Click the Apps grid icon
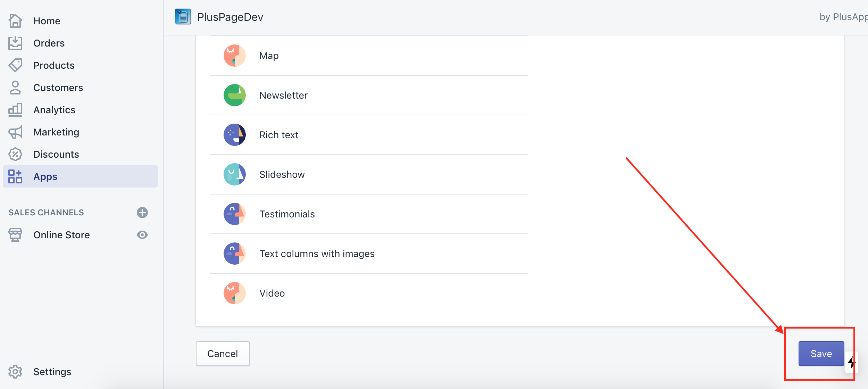The width and height of the screenshot is (868, 389). [15, 176]
